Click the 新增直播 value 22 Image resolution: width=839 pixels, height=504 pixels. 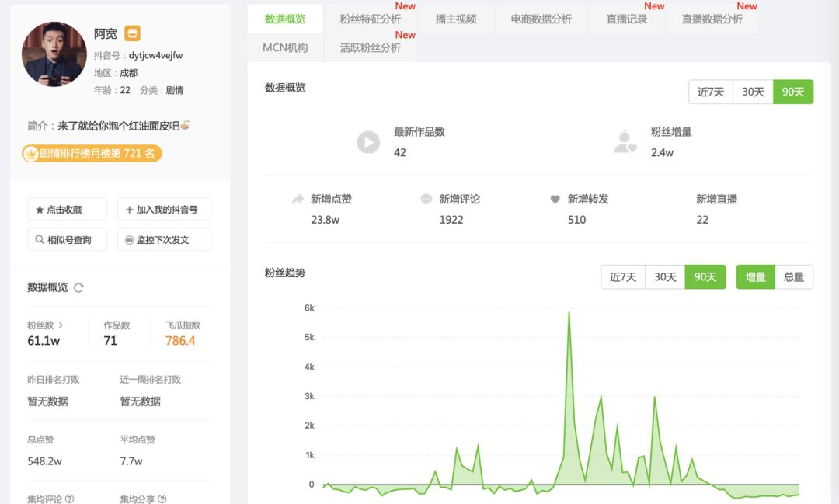pos(702,220)
